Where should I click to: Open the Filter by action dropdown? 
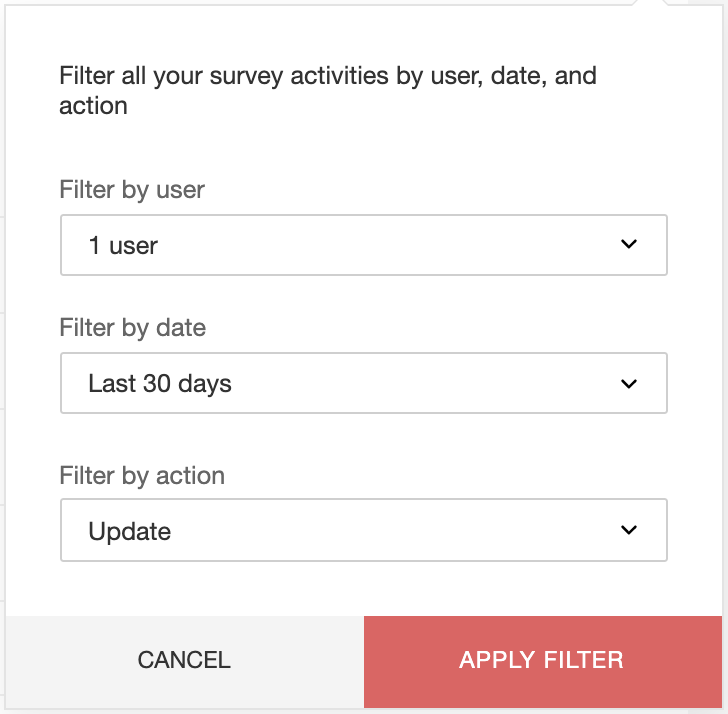pyautogui.click(x=363, y=530)
